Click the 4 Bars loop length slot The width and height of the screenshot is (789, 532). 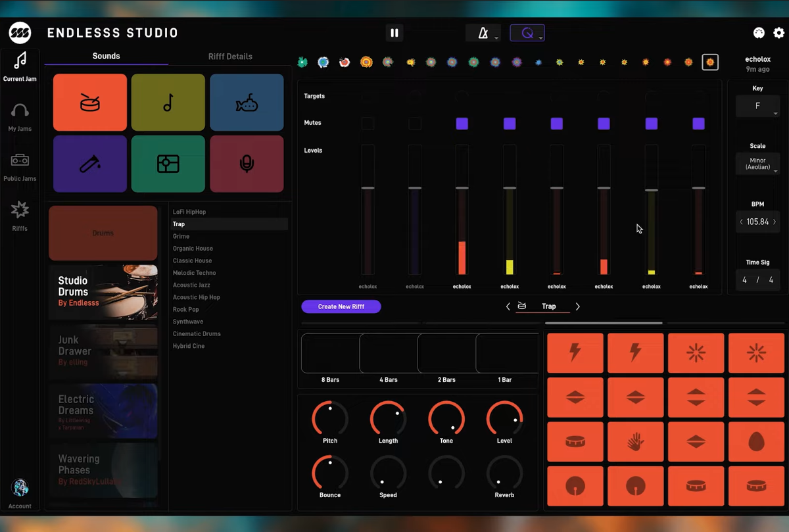click(389, 354)
